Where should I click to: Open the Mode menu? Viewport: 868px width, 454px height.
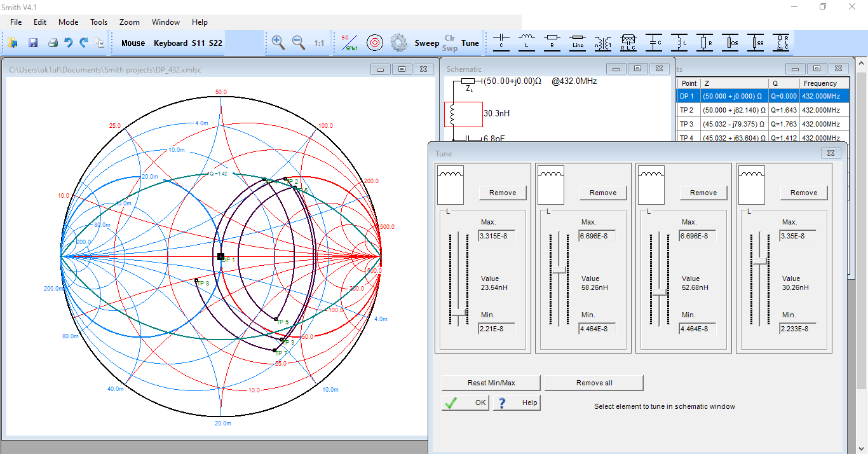tap(69, 22)
